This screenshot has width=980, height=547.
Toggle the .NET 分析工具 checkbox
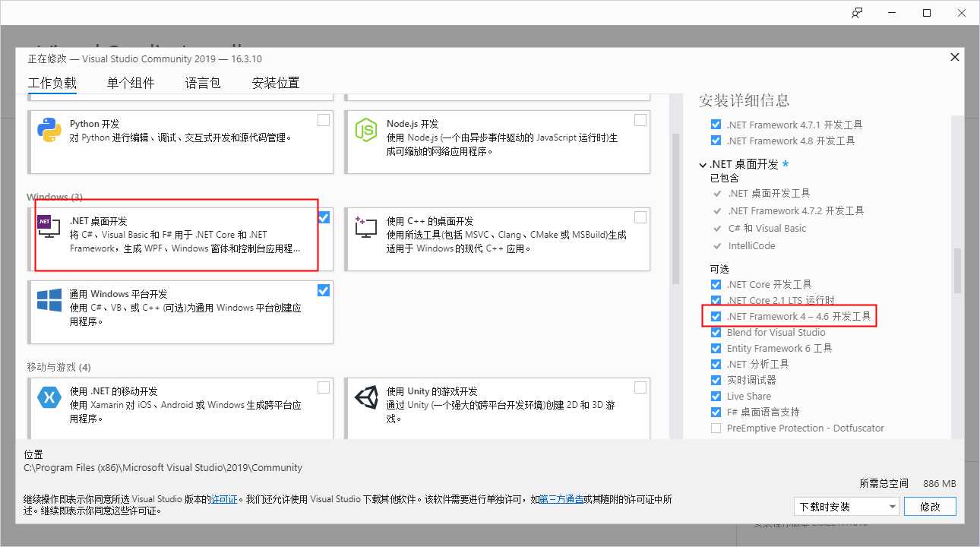(716, 364)
